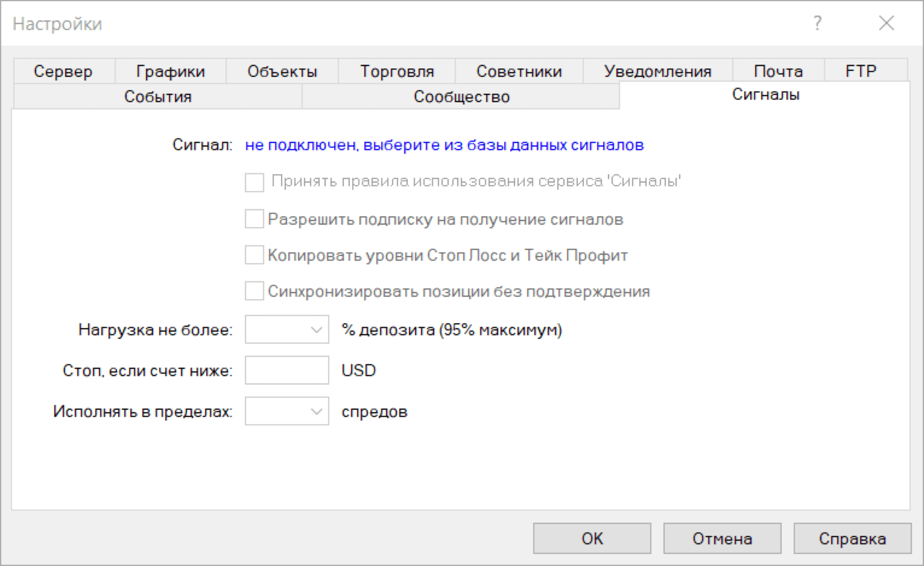Go to the Торговля tab
924x566 pixels.
pos(397,71)
